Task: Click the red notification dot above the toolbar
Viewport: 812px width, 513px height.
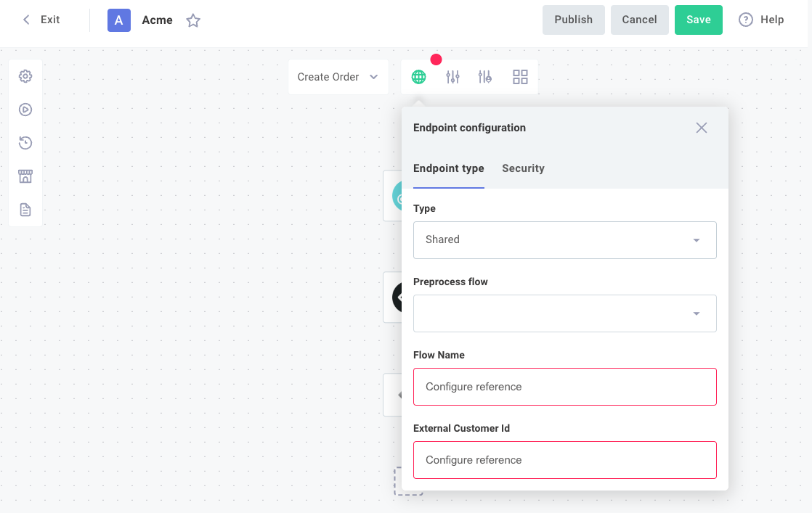Action: pos(436,60)
